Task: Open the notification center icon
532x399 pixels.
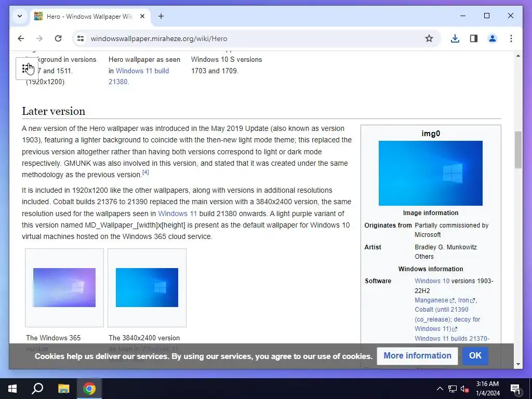Action: pos(515,389)
